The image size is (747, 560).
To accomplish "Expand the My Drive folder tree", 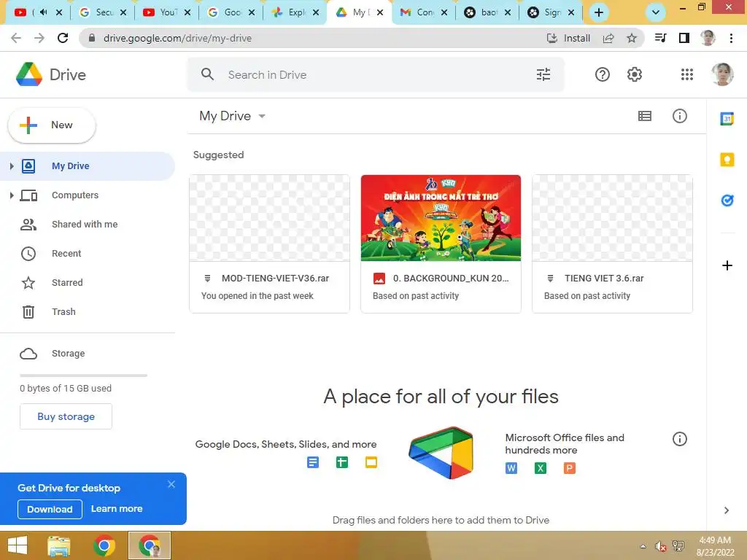I will 12,166.
